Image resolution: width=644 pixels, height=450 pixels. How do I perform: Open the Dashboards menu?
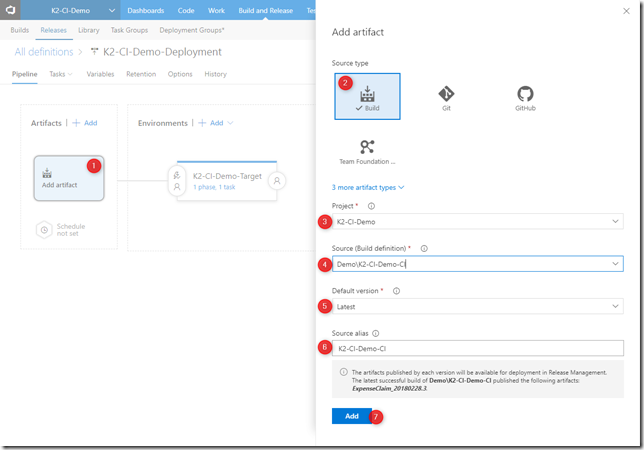[x=145, y=10]
